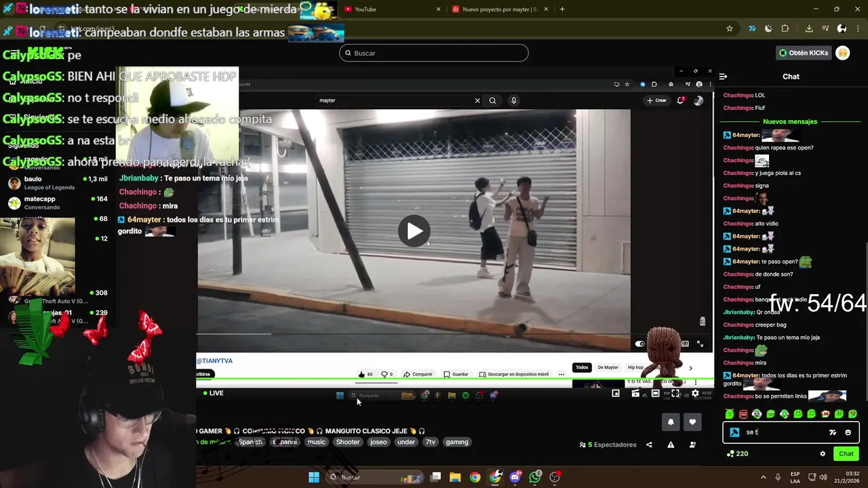Click the Guardar save button
The width and height of the screenshot is (868, 488).
[x=456, y=374]
